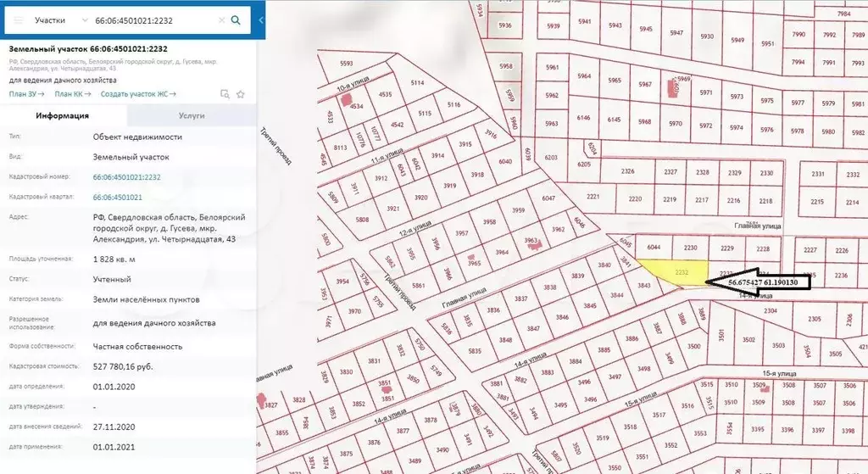Open cadastral quarter link 66:06:4501021
Screen dimensions: 868x474
pos(117,197)
